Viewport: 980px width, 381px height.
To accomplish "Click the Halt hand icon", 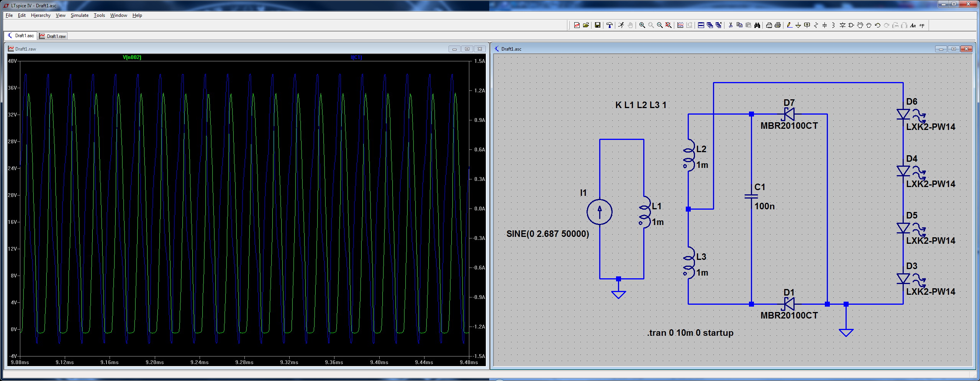I will [630, 25].
